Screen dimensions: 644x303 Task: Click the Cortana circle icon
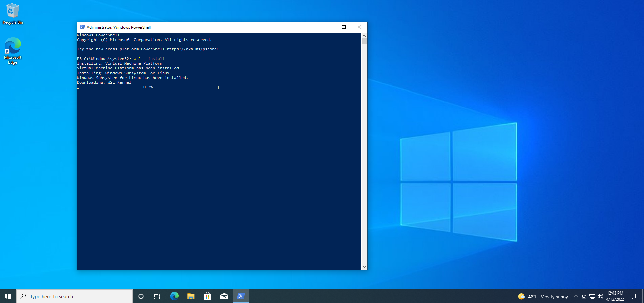pos(141,296)
